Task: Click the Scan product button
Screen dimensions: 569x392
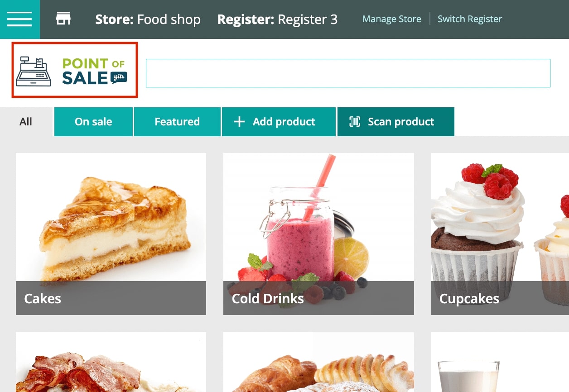Action: (396, 122)
